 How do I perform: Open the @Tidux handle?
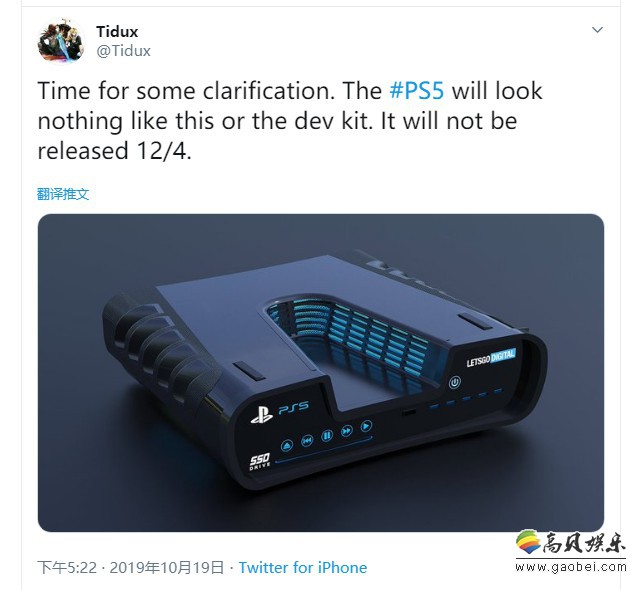coord(124,51)
